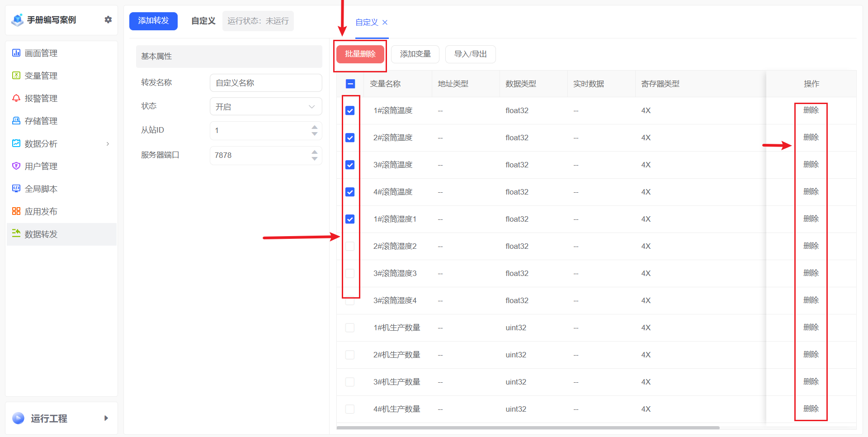Click the horizontal scrollbar under the table

[x=528, y=427]
